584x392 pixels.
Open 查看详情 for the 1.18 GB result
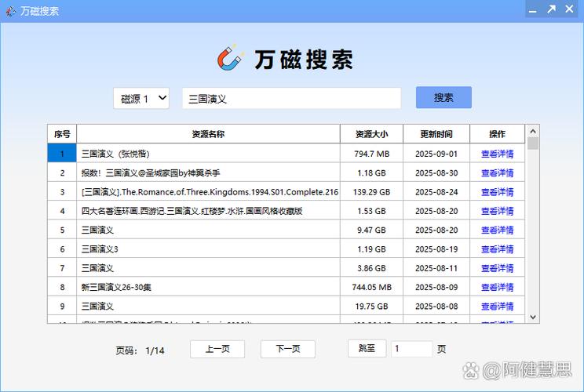tap(497, 173)
